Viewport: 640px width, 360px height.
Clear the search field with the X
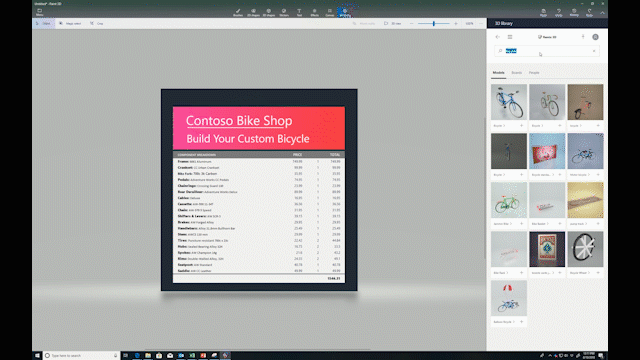pos(594,51)
